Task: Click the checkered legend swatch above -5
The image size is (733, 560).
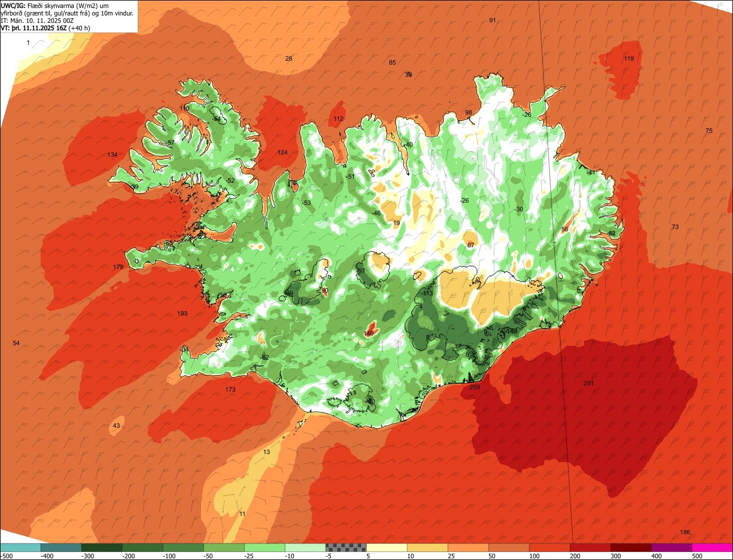Action: pyautogui.click(x=345, y=547)
